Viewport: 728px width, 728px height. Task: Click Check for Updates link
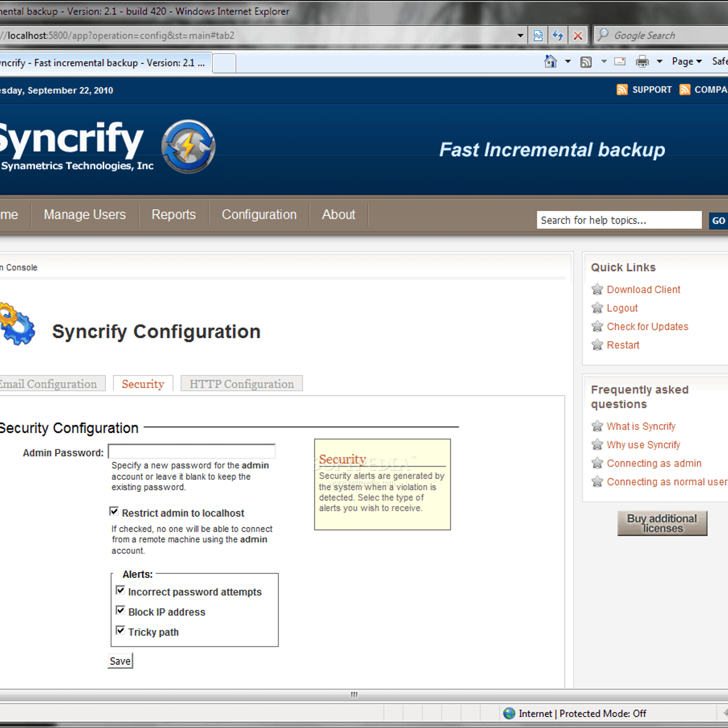point(647,326)
